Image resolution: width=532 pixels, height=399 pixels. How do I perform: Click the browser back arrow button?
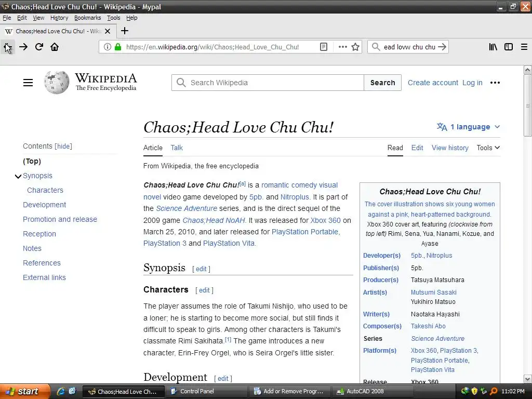[7, 47]
